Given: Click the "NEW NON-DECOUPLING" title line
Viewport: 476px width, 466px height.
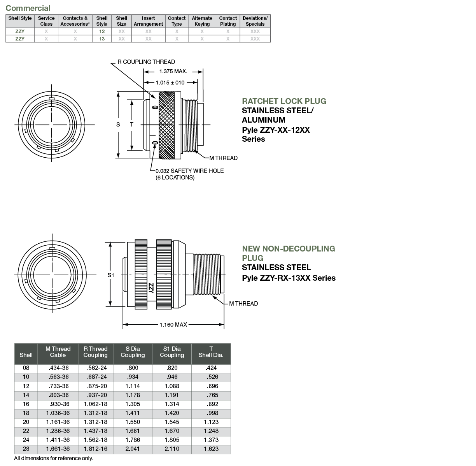Looking at the screenshot, I should coord(288,249).
